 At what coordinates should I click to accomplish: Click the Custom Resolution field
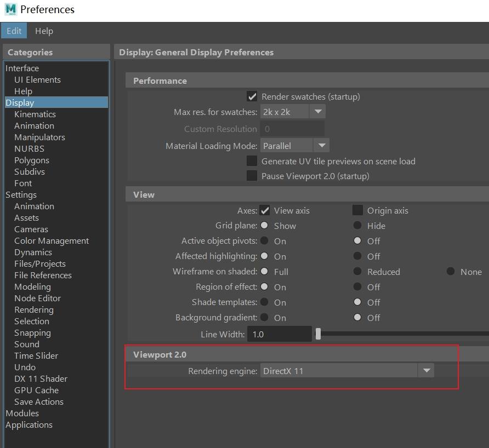point(292,129)
